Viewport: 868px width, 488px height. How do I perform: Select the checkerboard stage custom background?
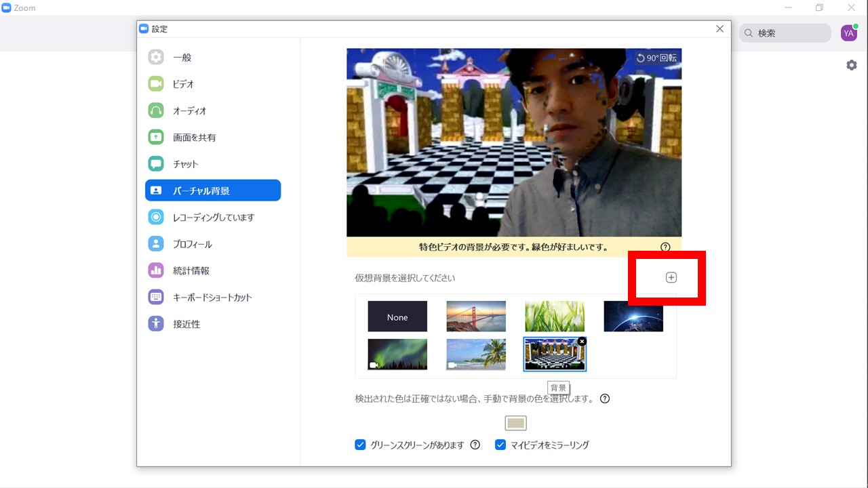[x=555, y=354]
